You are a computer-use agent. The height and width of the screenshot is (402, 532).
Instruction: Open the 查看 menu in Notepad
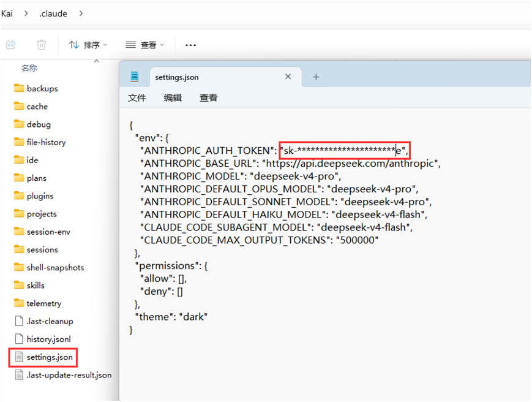pos(208,98)
